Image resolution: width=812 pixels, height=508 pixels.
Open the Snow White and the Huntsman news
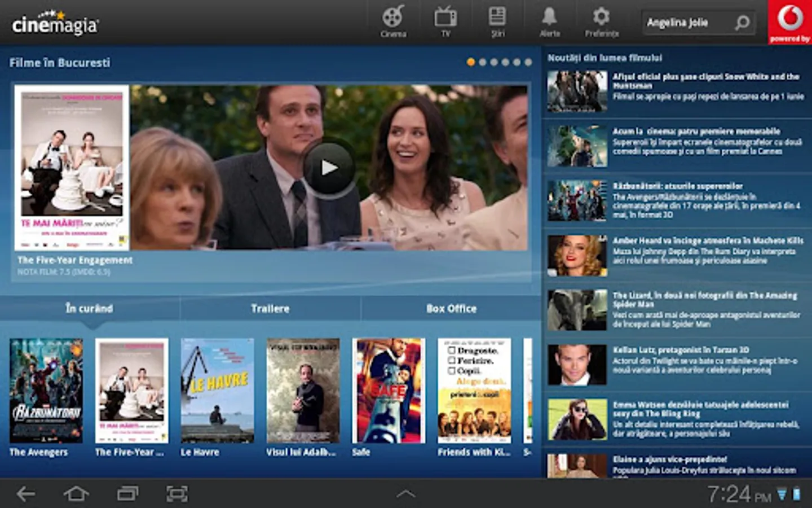pos(677,91)
